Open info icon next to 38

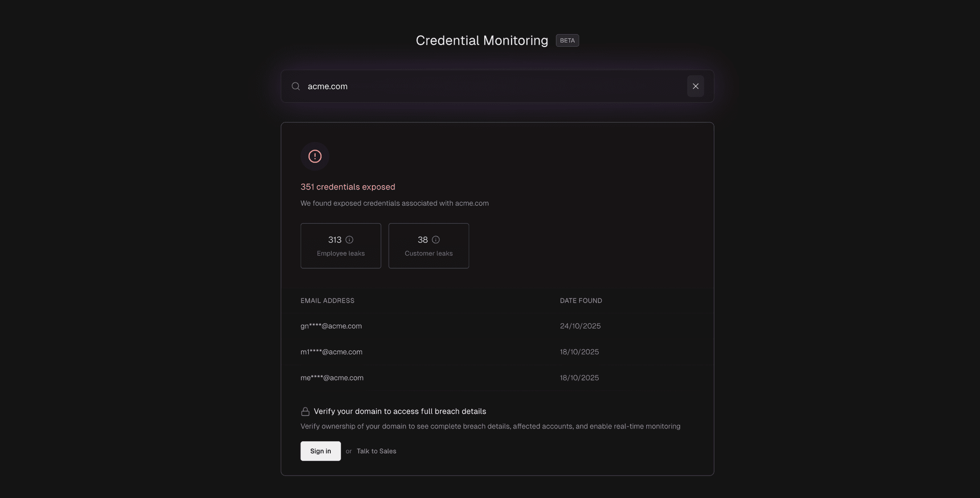pyautogui.click(x=436, y=239)
